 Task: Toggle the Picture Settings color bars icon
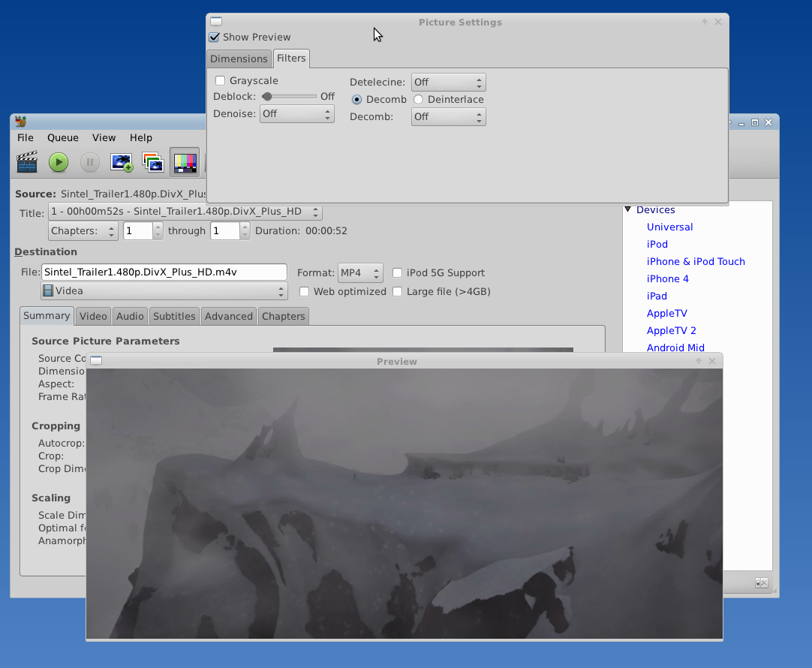(x=185, y=162)
